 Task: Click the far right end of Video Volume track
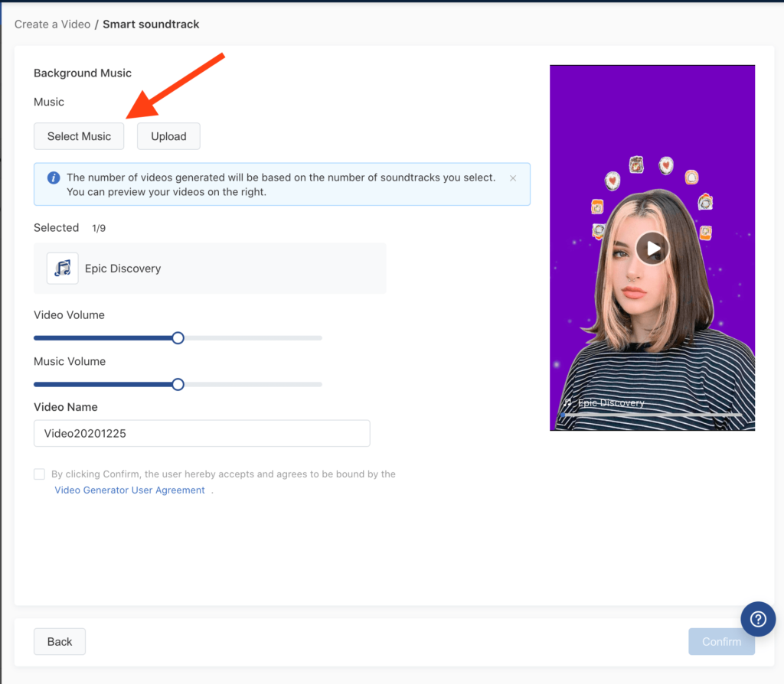pyautogui.click(x=319, y=337)
